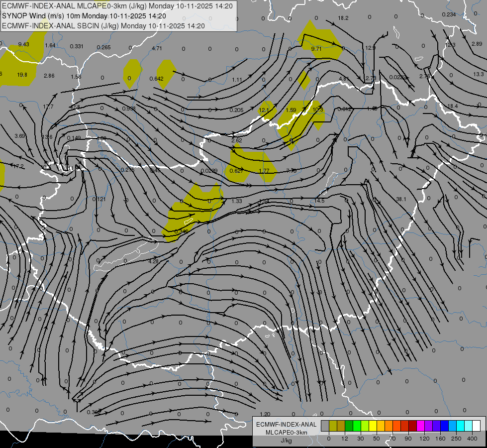
Task: Click the 19.8 value label
Action: click(22, 75)
